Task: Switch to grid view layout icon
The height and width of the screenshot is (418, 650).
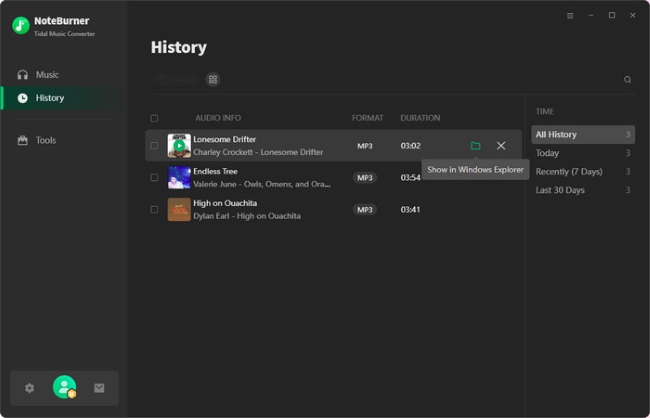Action: 213,79
